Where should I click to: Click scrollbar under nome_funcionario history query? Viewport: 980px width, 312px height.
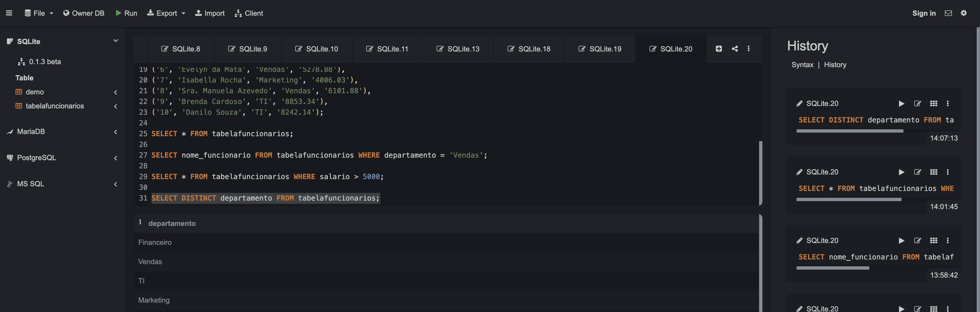coord(833,268)
